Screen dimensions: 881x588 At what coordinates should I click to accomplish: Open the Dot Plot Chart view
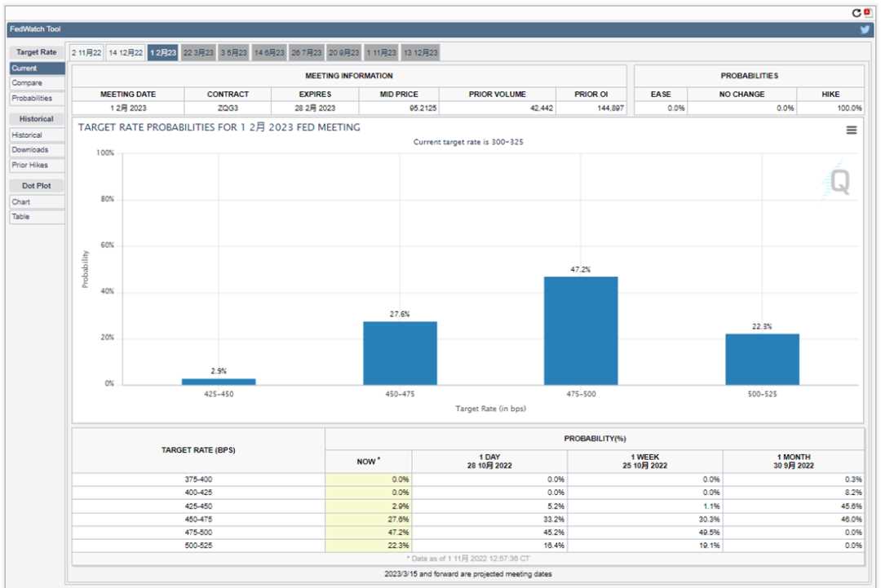point(21,202)
